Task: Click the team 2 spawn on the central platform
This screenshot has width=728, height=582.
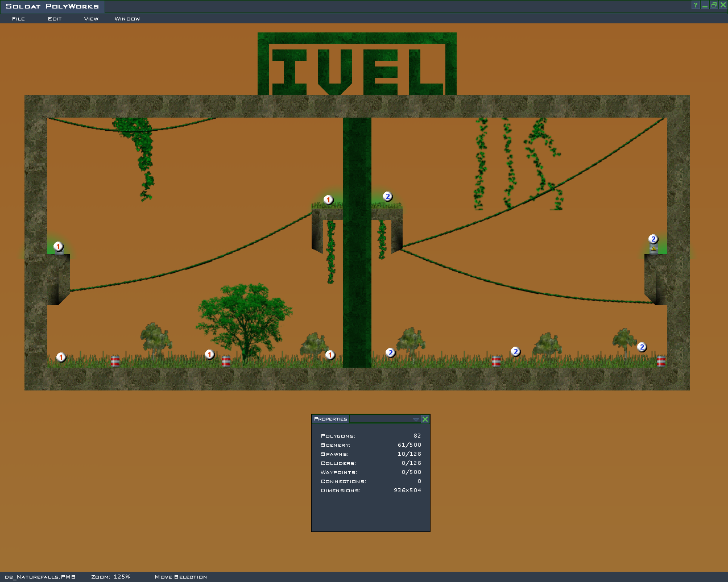Action: [x=387, y=197]
